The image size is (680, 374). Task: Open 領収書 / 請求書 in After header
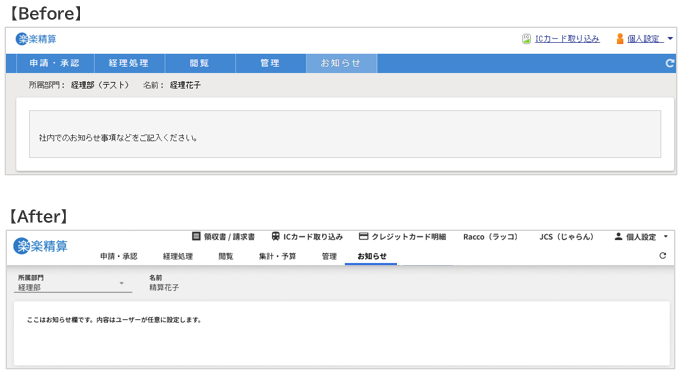(x=229, y=236)
